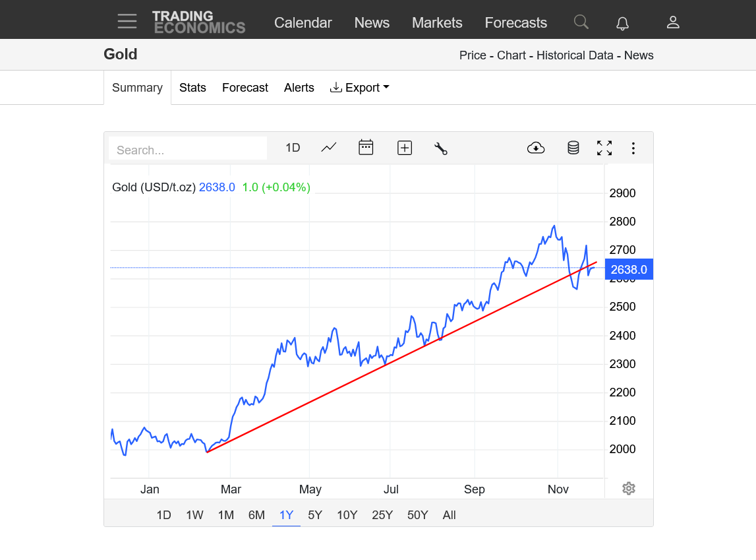This screenshot has width=756, height=560.
Task: Open the chart date range calendar
Action: coord(366,148)
